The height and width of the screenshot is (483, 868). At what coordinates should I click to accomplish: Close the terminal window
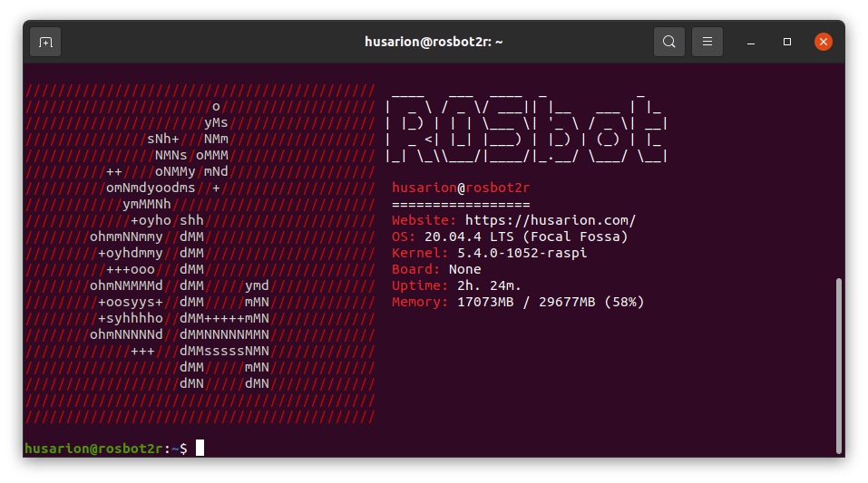[x=824, y=42]
